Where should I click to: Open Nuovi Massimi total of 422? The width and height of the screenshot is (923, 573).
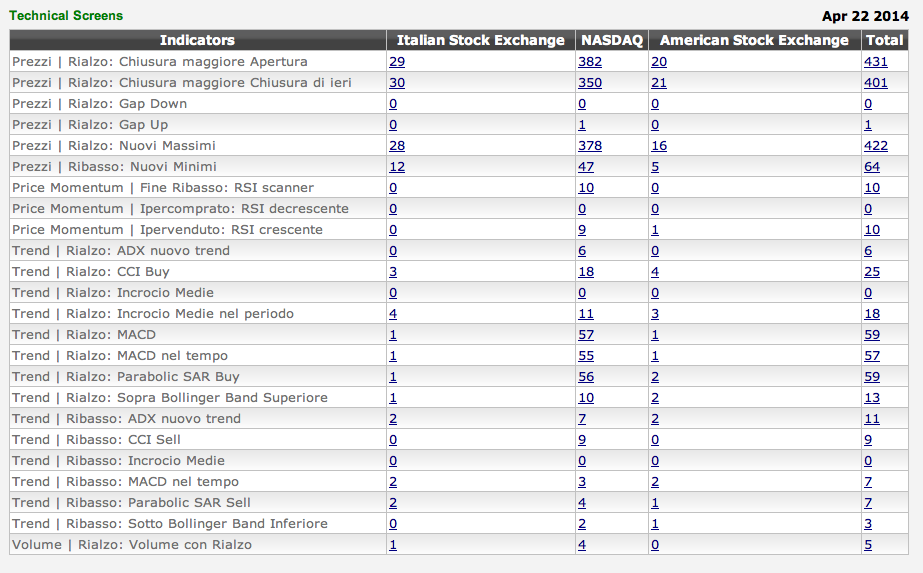pos(875,146)
